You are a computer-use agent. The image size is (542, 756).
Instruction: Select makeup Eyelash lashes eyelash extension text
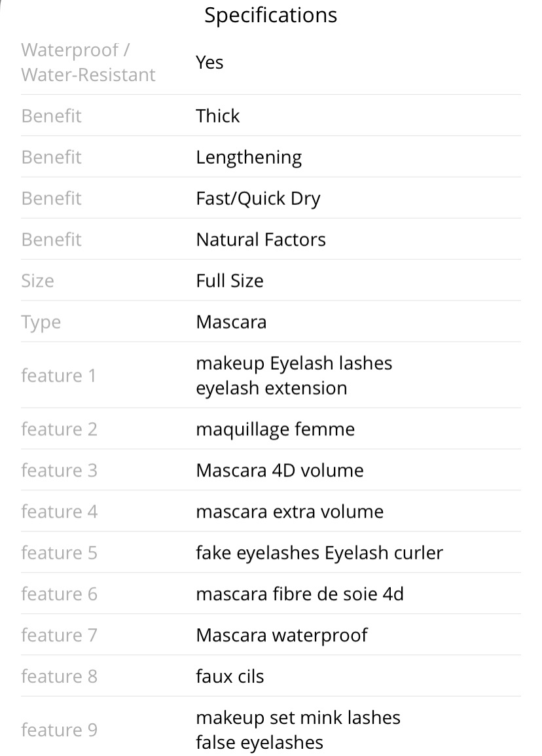tap(294, 376)
